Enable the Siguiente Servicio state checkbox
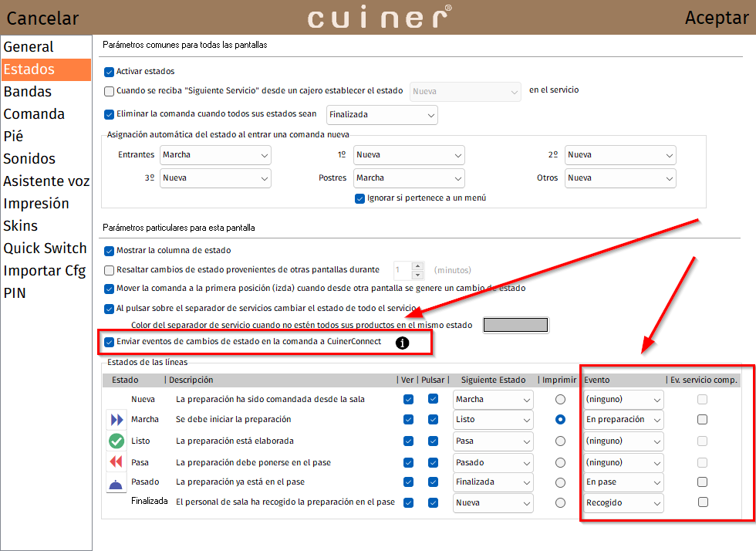 point(109,91)
